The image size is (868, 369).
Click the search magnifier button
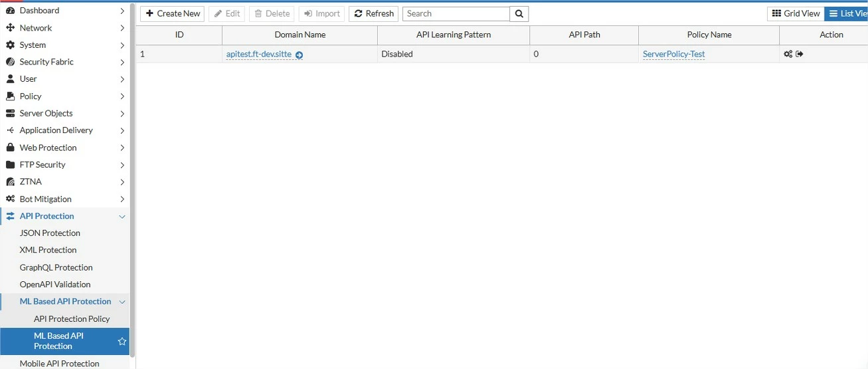519,13
